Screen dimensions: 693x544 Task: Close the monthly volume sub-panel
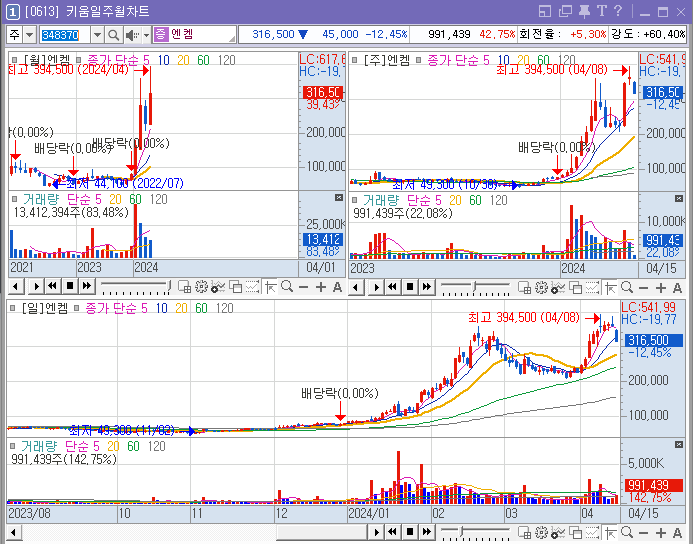pos(339,198)
